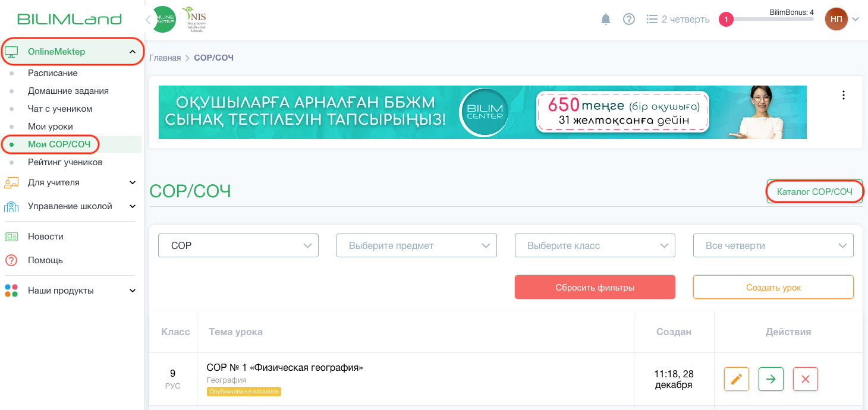Open the Online Mektep round logo

(165, 19)
